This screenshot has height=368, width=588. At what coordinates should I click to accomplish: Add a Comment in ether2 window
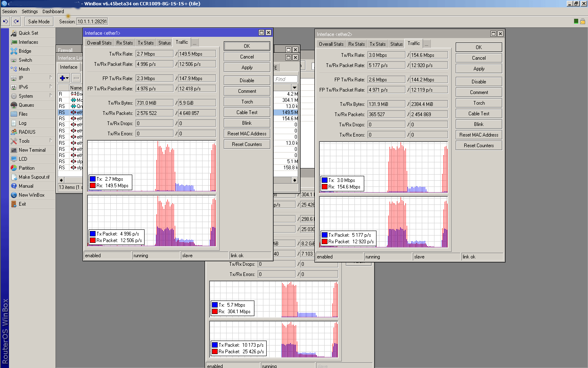(x=479, y=92)
